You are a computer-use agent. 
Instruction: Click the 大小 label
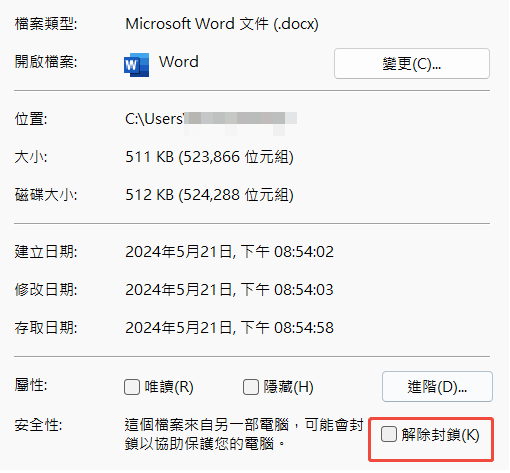click(31, 157)
